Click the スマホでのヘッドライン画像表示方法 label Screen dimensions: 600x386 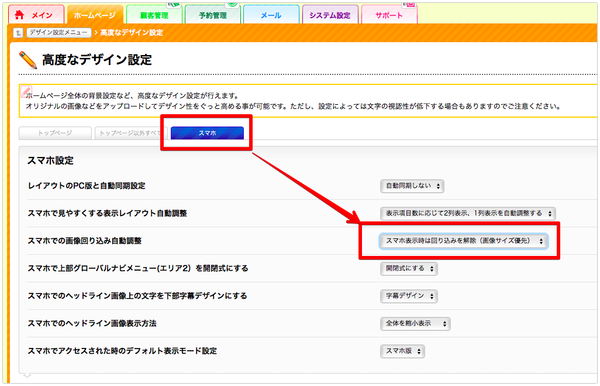pos(92,324)
